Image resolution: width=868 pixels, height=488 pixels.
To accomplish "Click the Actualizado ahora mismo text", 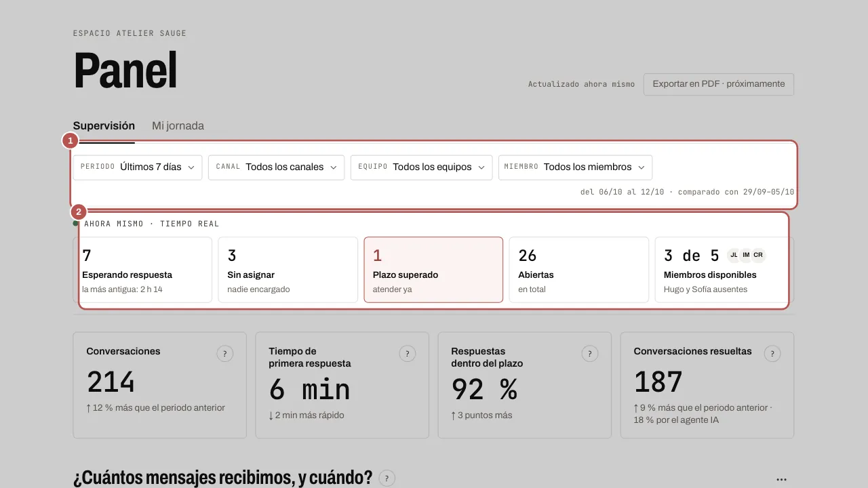I will point(581,85).
